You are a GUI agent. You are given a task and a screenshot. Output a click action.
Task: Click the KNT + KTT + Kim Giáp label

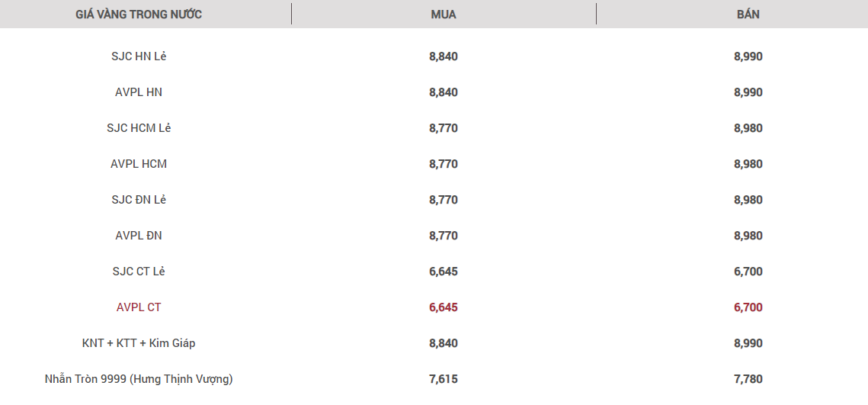(139, 343)
